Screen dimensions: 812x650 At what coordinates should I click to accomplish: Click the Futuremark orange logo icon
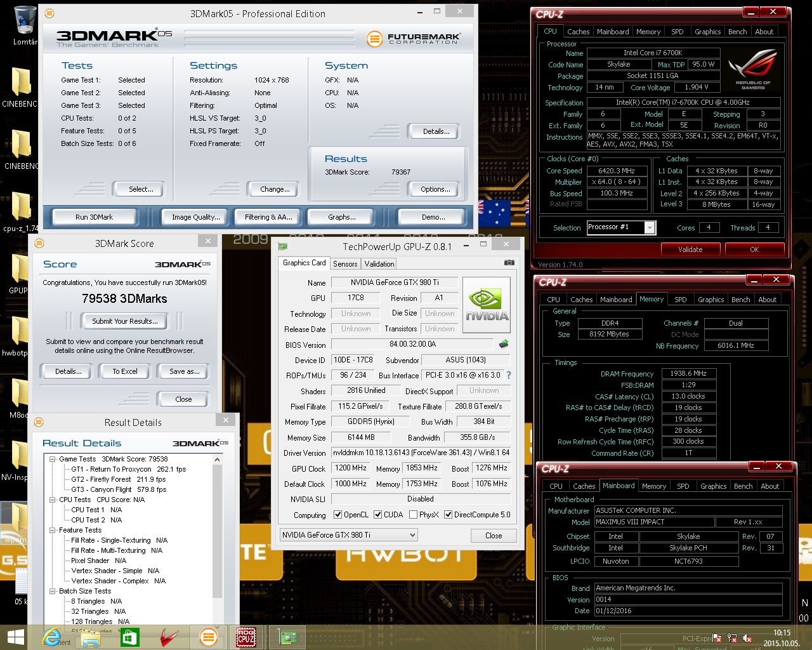point(375,39)
